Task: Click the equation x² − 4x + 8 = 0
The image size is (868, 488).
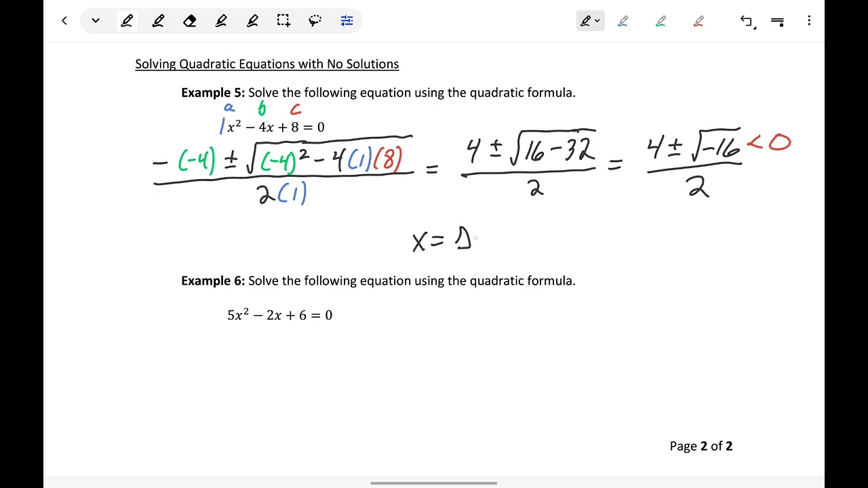Action: coord(275,127)
